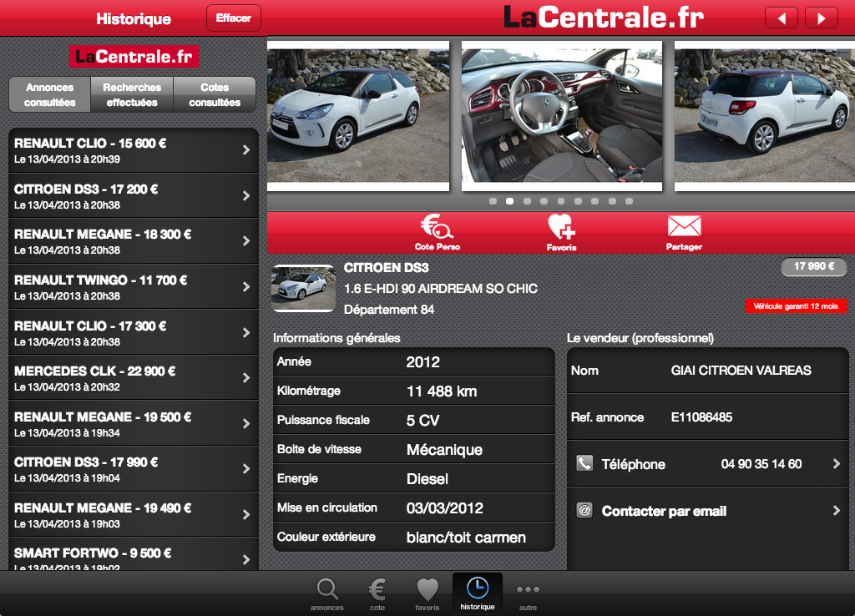855x616 pixels.
Task: Select the Mise en circulation date 03/03/2012
Action: (444, 508)
